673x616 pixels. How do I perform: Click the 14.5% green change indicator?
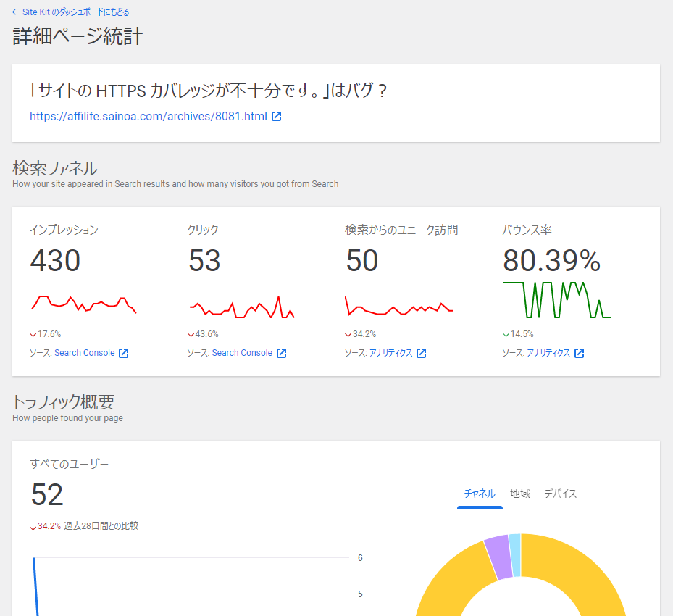(x=518, y=334)
